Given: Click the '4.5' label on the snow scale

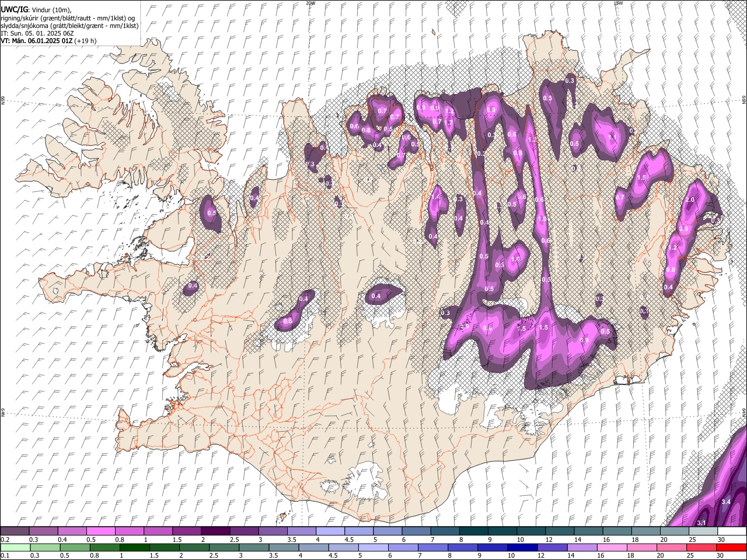Looking at the screenshot, I should [x=349, y=540].
